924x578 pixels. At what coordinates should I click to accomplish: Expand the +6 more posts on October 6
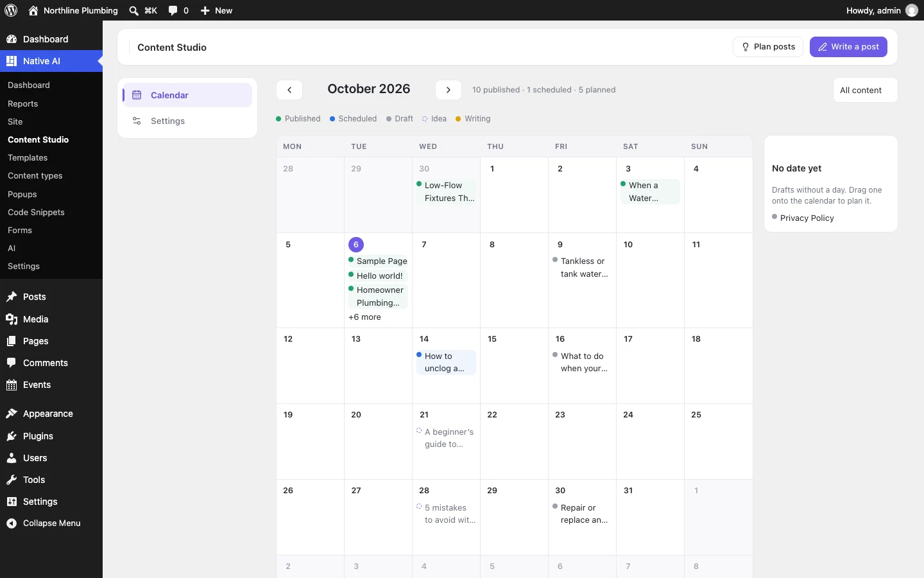pos(364,317)
